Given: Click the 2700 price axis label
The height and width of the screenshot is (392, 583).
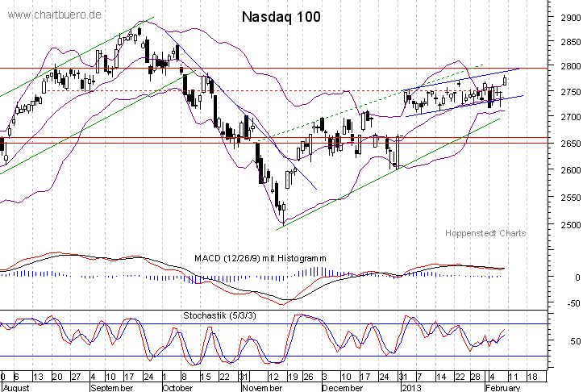Looking at the screenshot, I should 571,117.
